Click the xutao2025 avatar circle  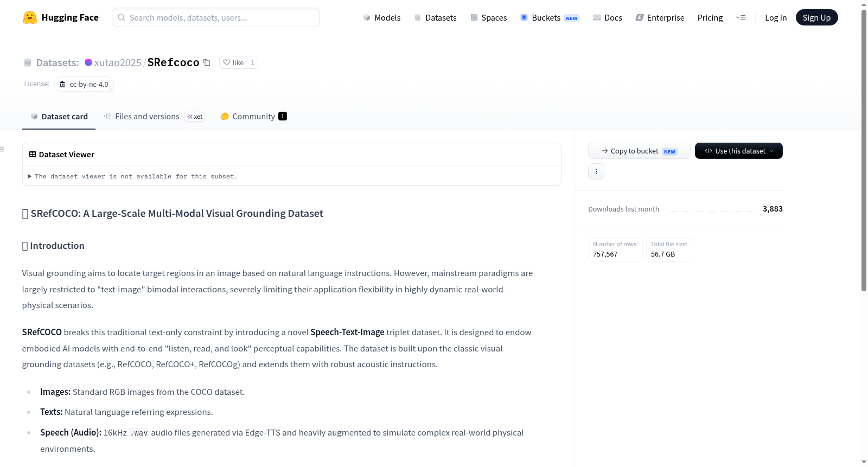coord(88,62)
